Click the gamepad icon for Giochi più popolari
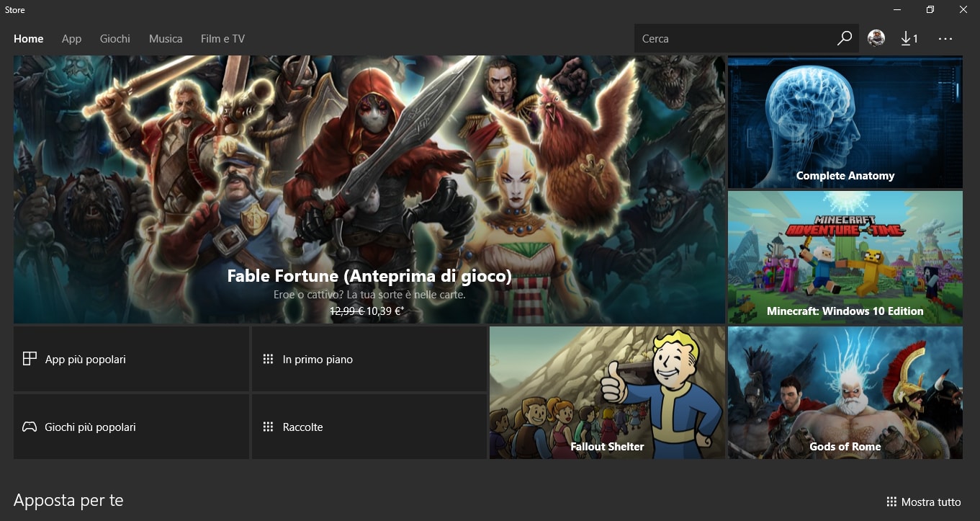Image resolution: width=980 pixels, height=521 pixels. click(30, 427)
